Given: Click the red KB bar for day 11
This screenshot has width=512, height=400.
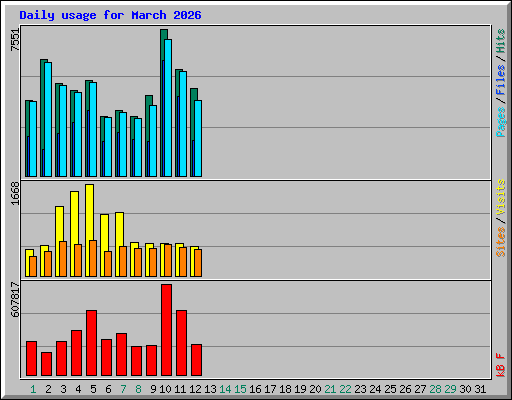Looking at the screenshot, I should 181,343.
